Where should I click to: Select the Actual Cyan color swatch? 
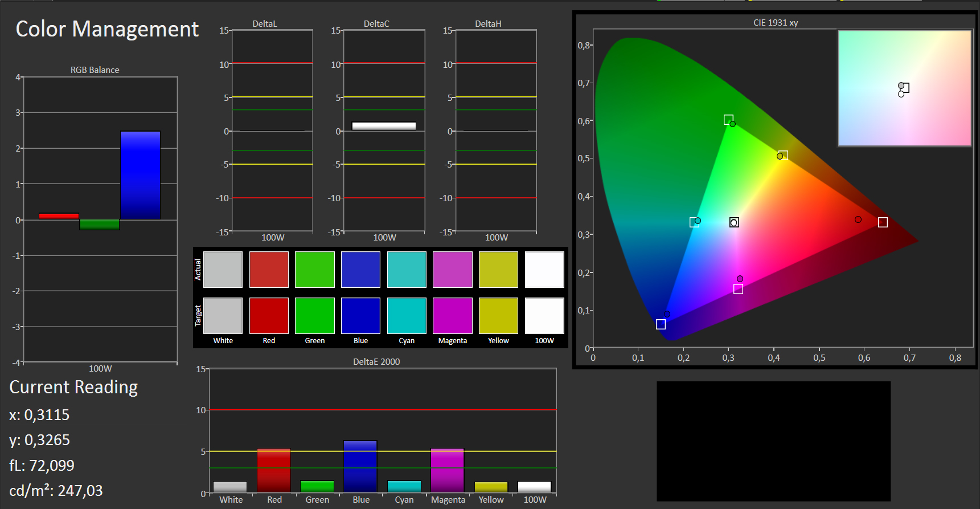(x=407, y=270)
